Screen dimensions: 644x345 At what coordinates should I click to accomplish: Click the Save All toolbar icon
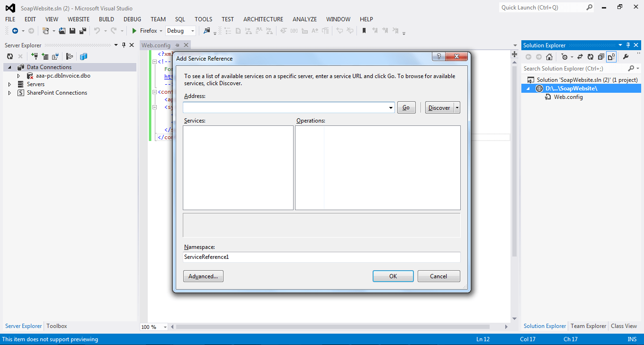83,31
